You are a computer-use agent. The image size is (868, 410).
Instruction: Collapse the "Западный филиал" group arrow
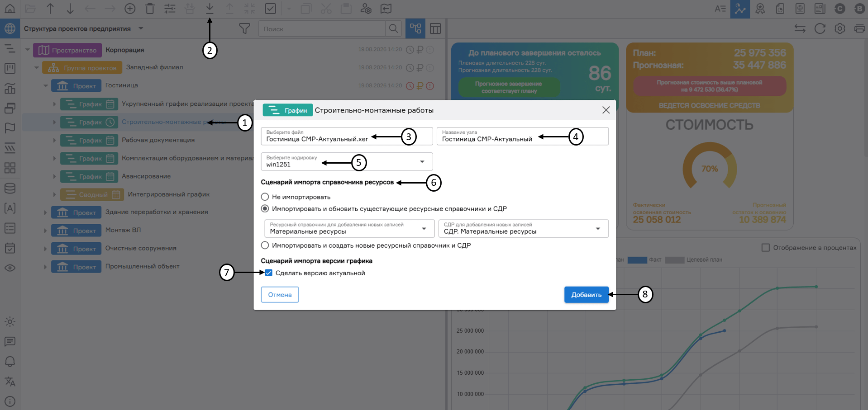click(37, 67)
